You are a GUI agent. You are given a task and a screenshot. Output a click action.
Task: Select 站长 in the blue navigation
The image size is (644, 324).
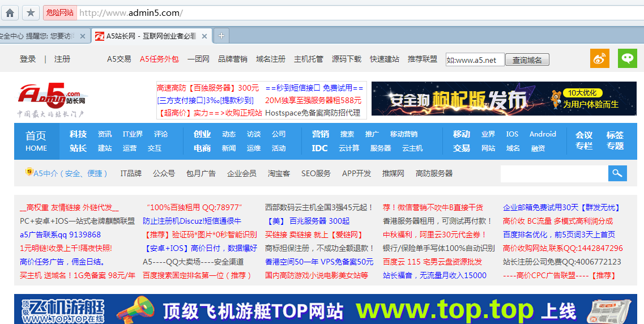[x=78, y=148]
